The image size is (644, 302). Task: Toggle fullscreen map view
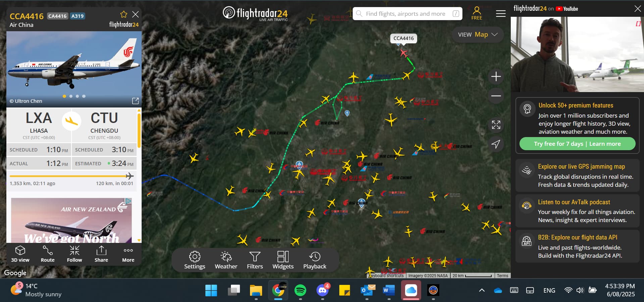coord(496,125)
